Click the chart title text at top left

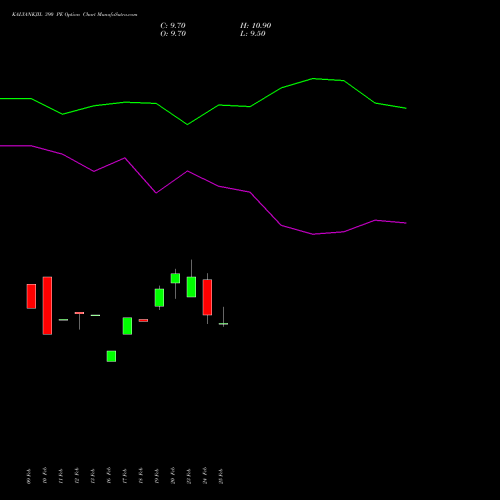click(74, 15)
